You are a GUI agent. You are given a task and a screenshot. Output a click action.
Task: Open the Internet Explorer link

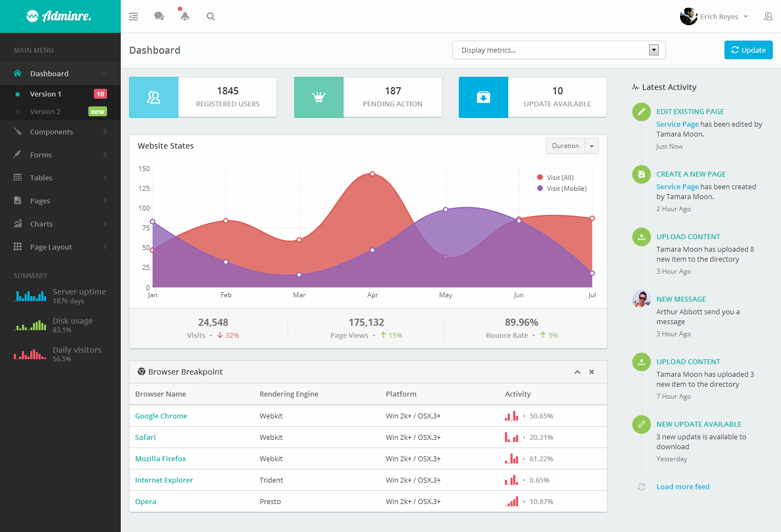coord(164,480)
